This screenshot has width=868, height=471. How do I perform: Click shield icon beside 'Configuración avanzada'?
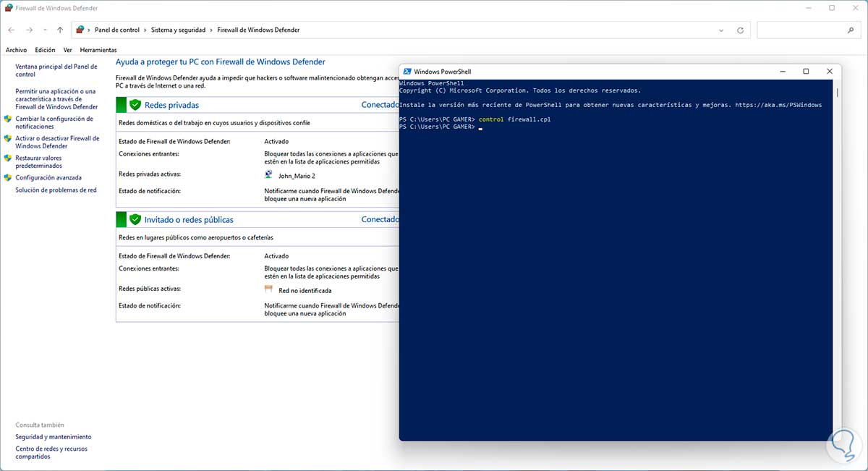[8, 177]
